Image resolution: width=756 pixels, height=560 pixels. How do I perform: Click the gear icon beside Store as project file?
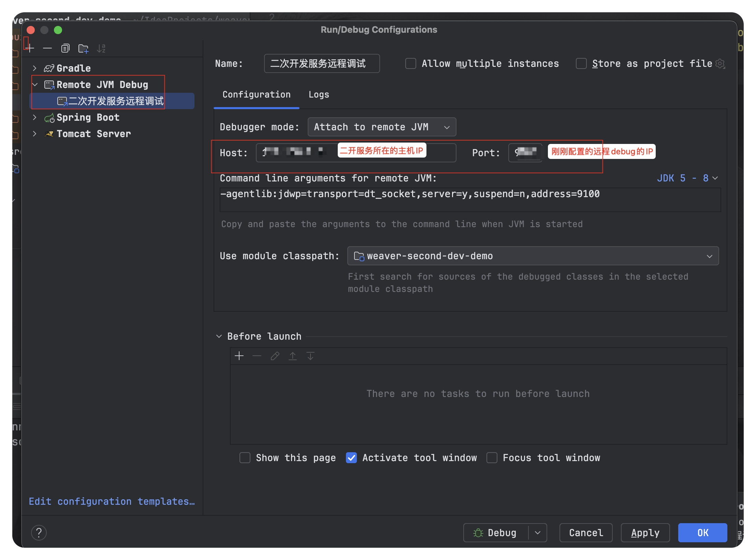click(x=720, y=63)
